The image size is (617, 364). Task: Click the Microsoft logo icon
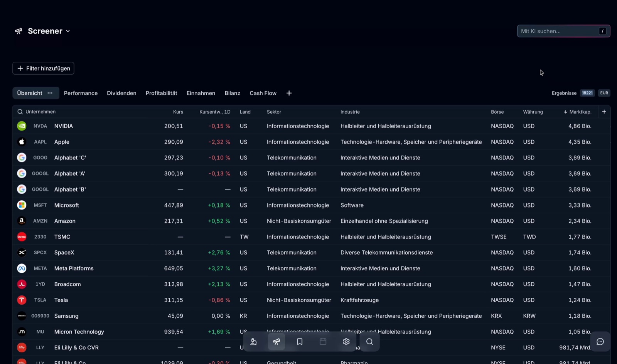tap(22, 205)
